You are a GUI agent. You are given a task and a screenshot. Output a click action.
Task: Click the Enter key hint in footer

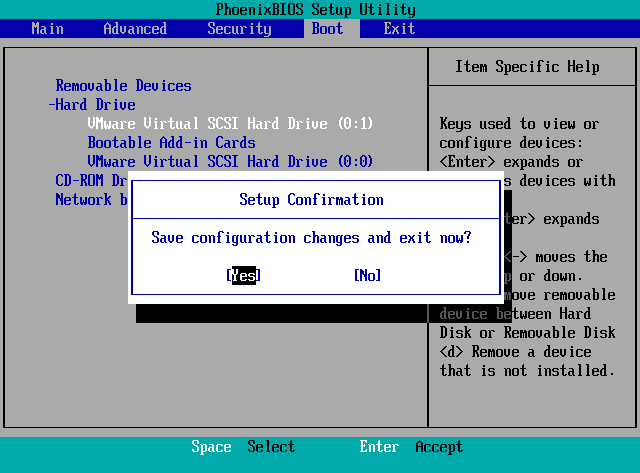click(x=379, y=446)
